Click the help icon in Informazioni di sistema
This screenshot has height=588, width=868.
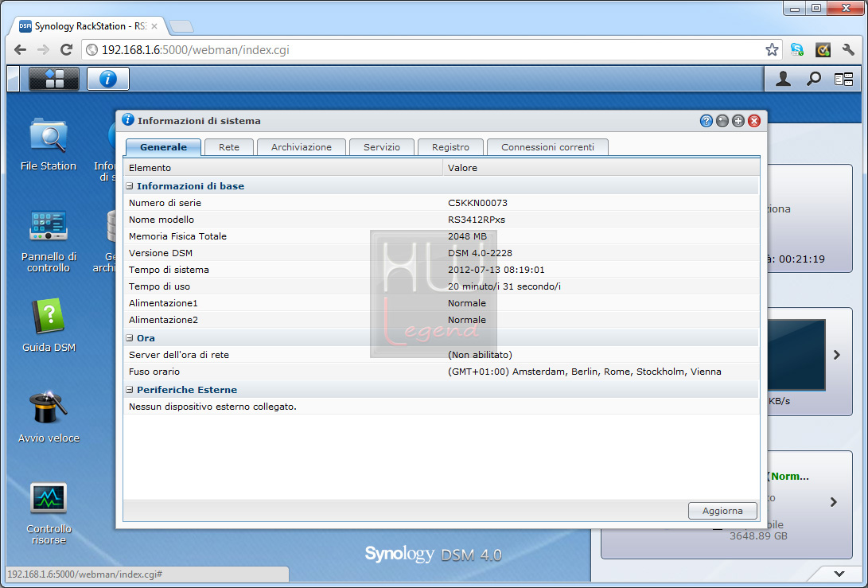pyautogui.click(x=706, y=121)
